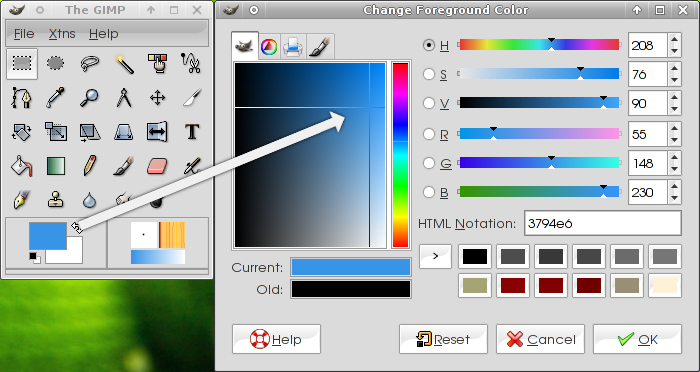
Task: Select the H hue radio button
Action: tap(429, 45)
